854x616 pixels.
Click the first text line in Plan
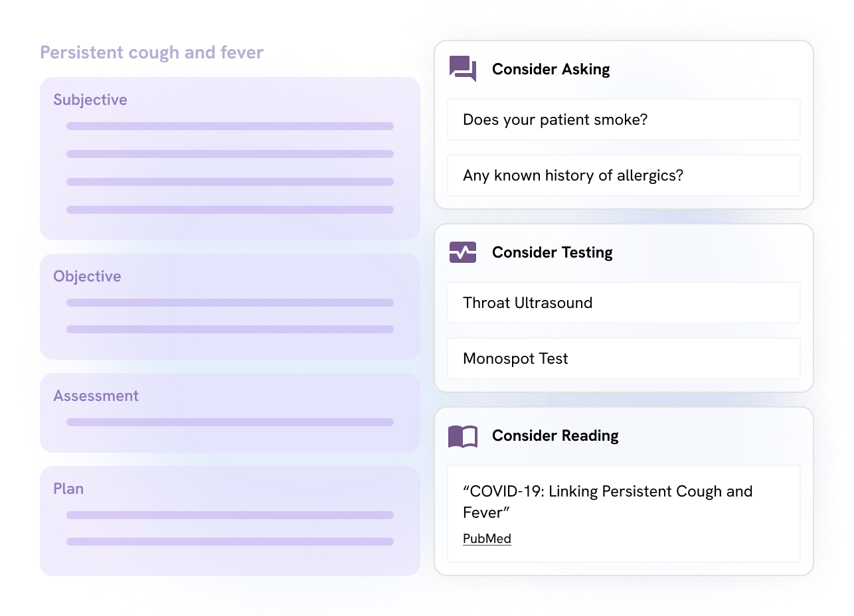(x=230, y=515)
